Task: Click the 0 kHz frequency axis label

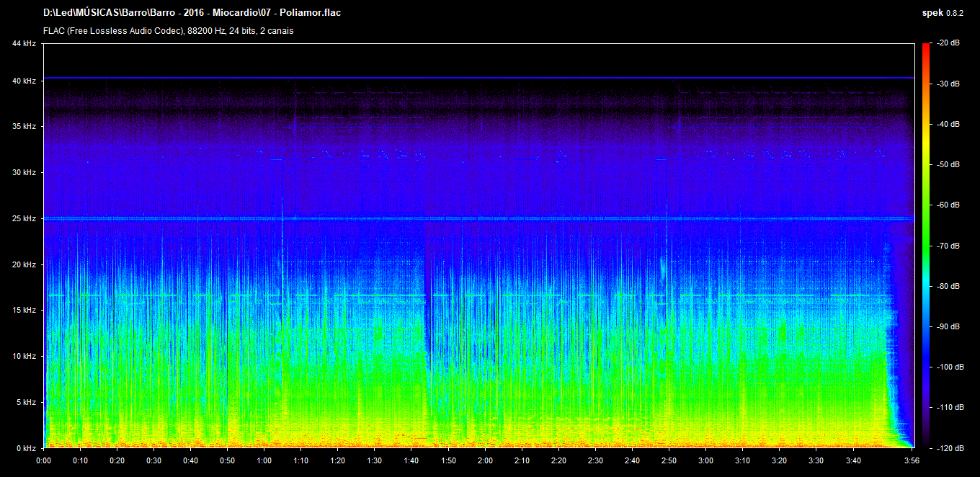Action: click(27, 448)
